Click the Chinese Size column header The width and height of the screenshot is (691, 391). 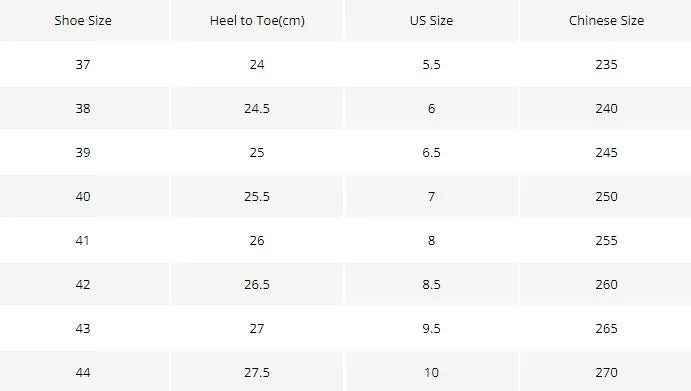606,21
